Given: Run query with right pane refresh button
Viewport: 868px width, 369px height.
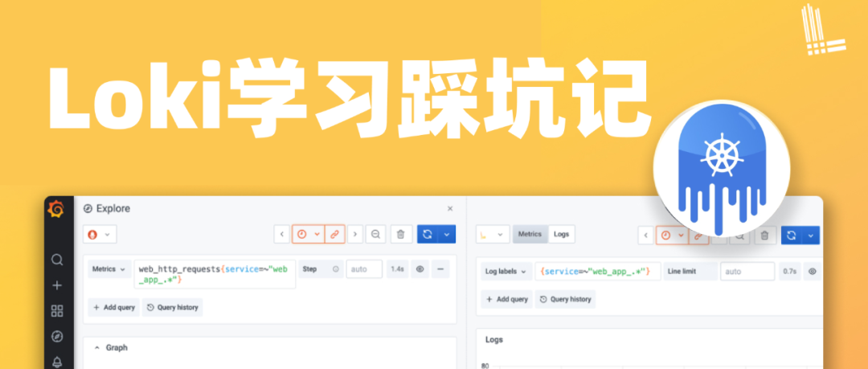Looking at the screenshot, I should pos(792,236).
